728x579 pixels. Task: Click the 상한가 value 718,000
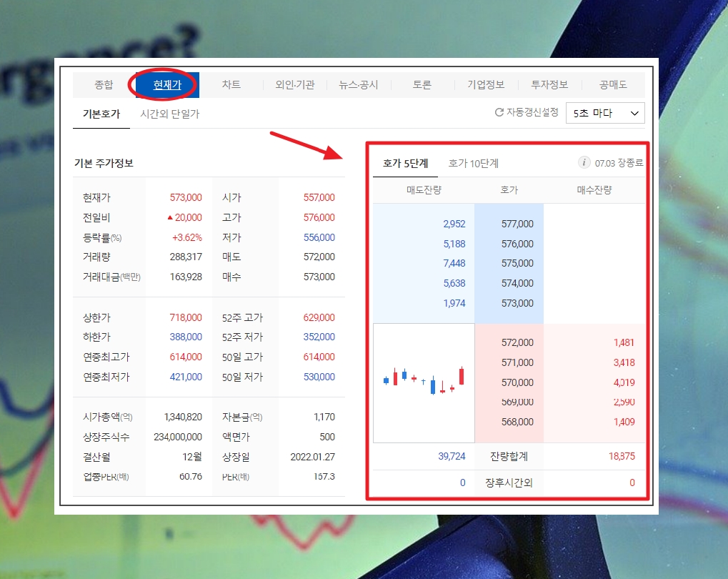[x=186, y=317]
